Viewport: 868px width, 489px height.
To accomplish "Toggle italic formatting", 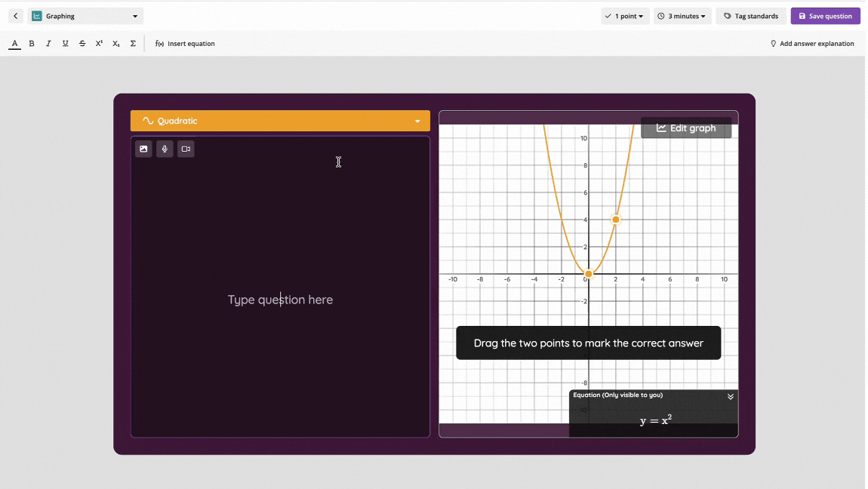I will (x=48, y=44).
